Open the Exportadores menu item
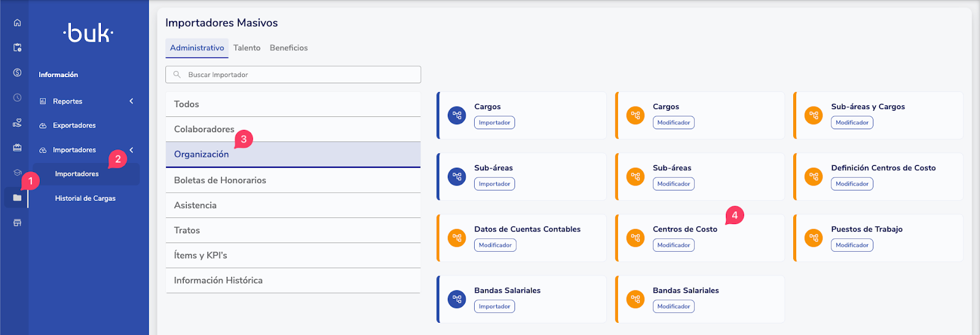Viewport: 980px width, 335px height. tap(74, 126)
